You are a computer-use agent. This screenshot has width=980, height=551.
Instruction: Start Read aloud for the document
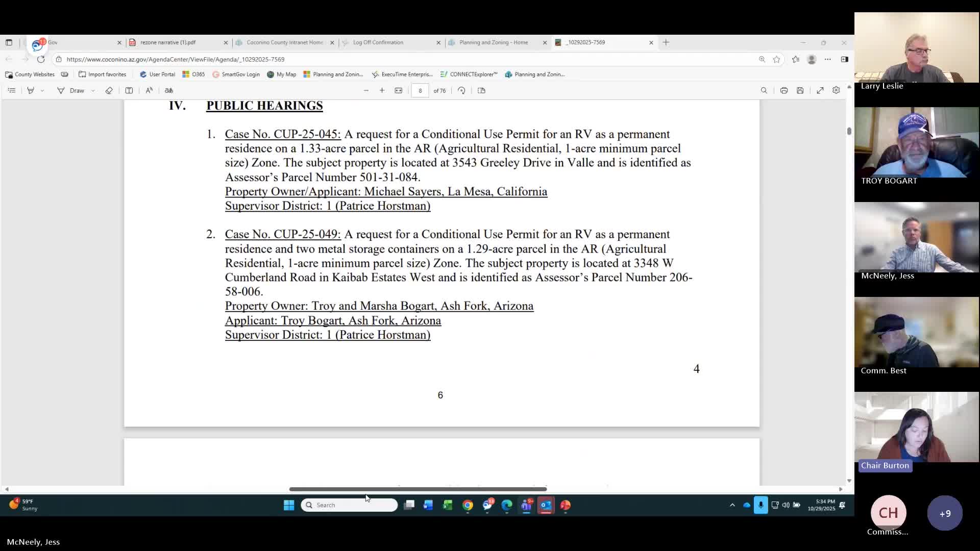click(149, 90)
